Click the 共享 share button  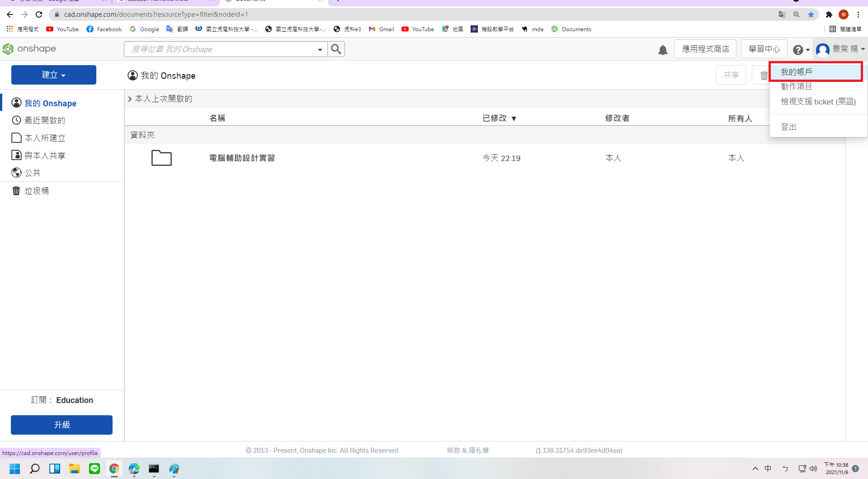pyautogui.click(x=731, y=75)
